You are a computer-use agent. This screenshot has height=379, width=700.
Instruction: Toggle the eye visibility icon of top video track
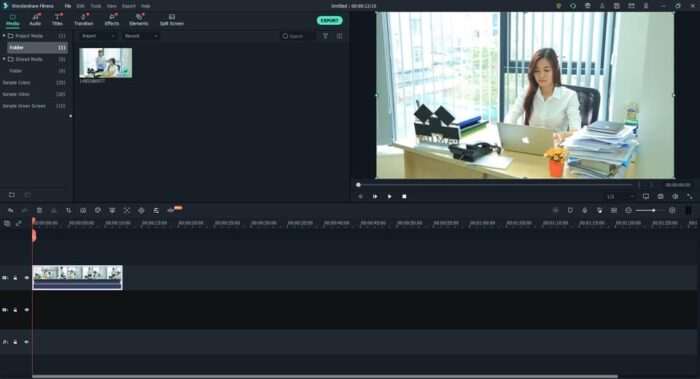point(27,278)
